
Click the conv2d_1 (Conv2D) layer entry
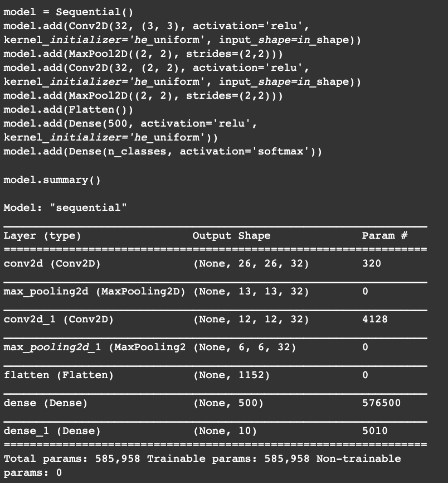coord(59,320)
